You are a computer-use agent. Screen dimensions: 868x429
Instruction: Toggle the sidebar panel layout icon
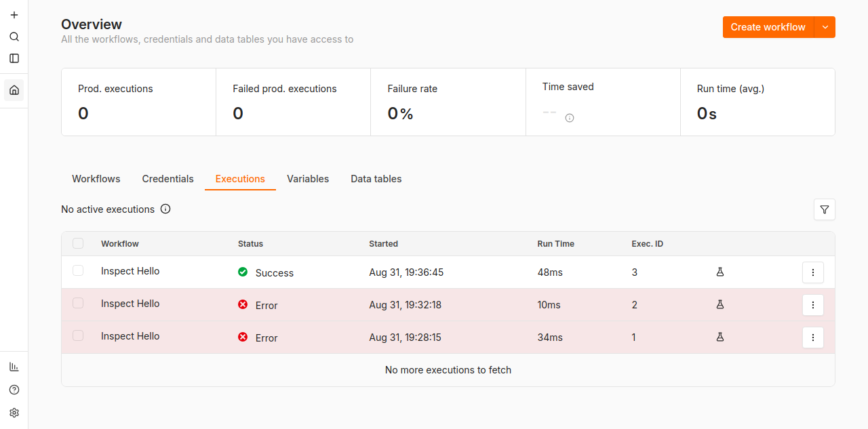[14, 58]
